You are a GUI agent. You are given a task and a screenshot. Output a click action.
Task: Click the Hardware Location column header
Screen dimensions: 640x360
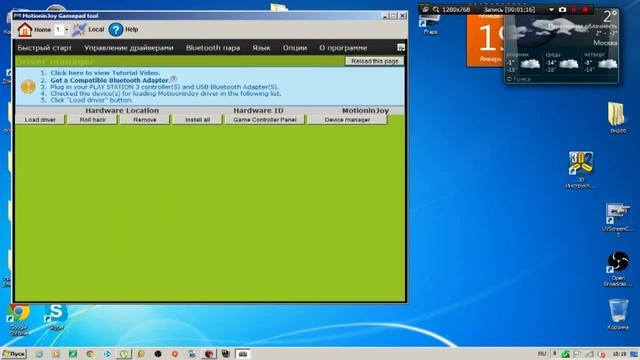(122, 110)
